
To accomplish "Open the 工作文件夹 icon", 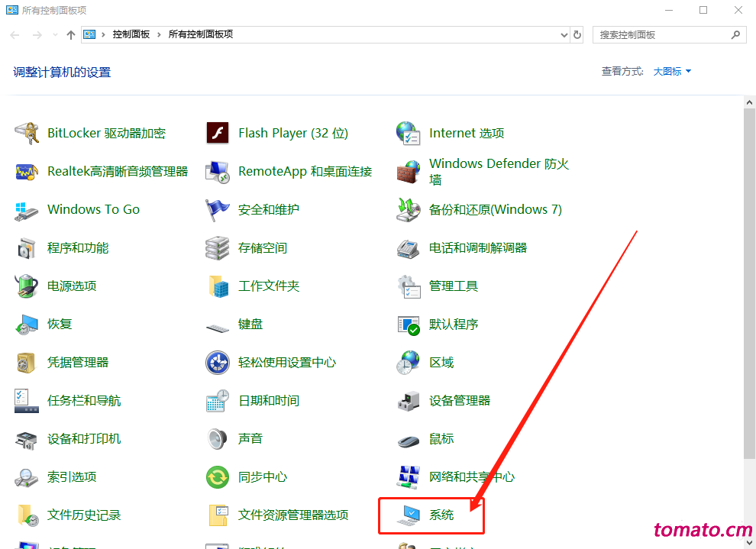I will tap(218, 286).
